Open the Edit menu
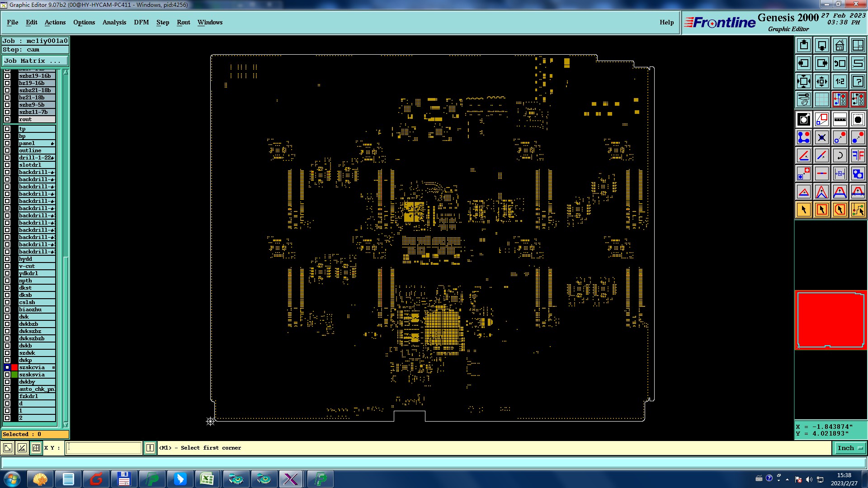The height and width of the screenshot is (488, 868). 32,22
